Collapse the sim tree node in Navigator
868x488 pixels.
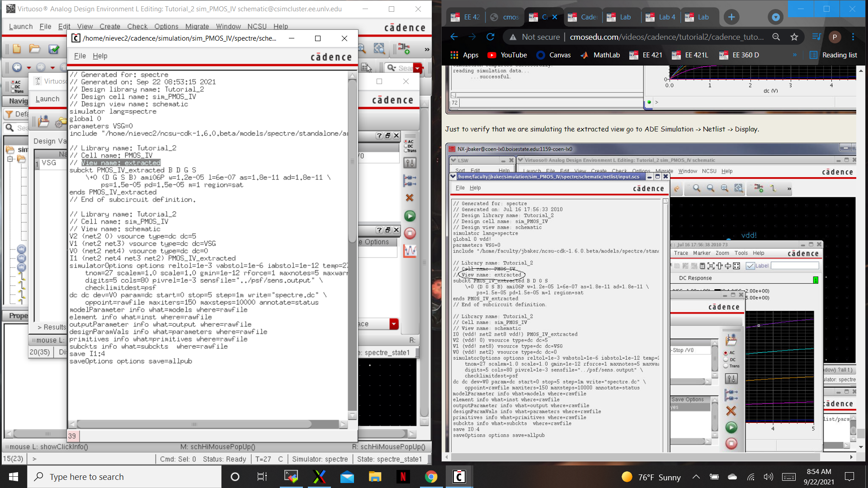click(x=10, y=159)
